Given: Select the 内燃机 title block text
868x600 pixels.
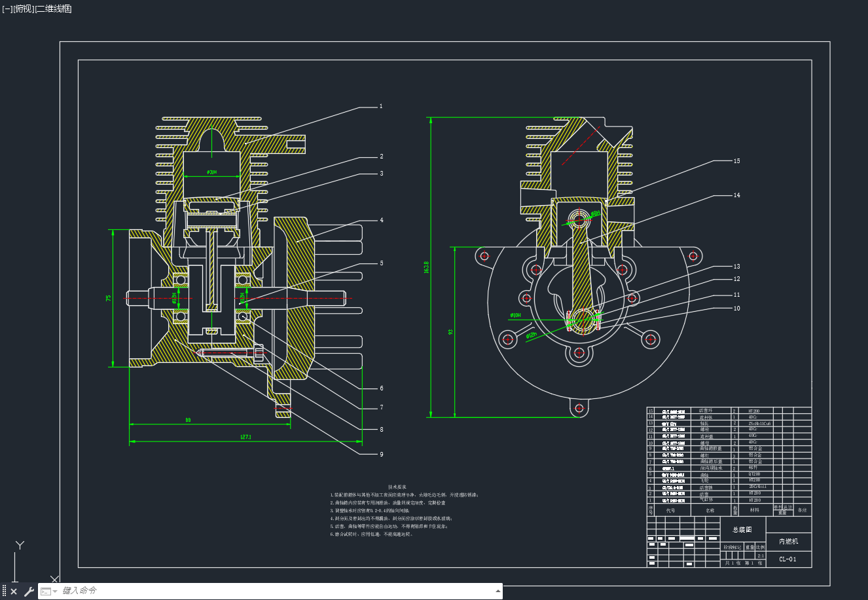Looking at the screenshot, I should point(788,542).
